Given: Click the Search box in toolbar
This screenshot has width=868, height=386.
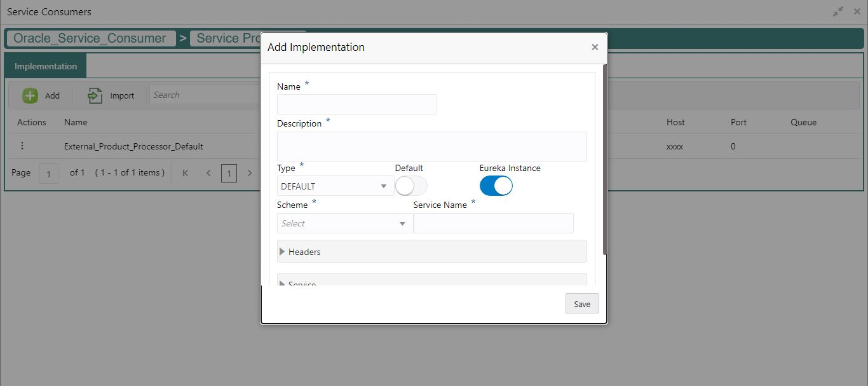Looking at the screenshot, I should click(x=205, y=95).
